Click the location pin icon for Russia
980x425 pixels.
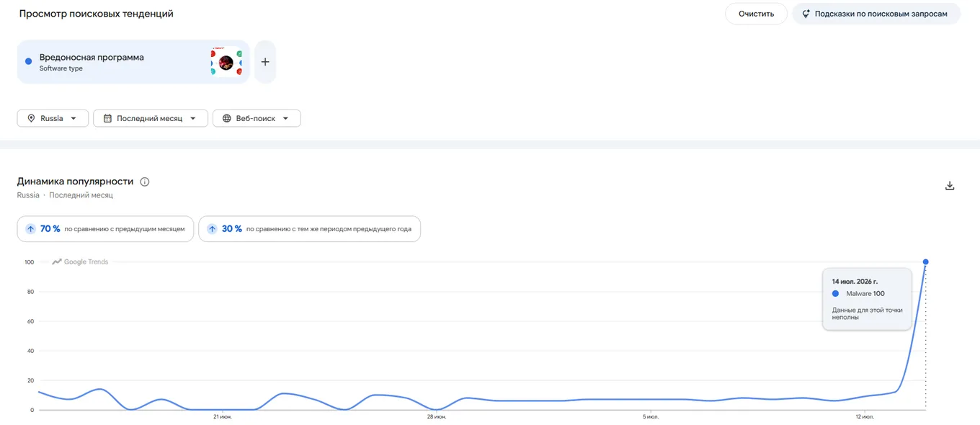tap(31, 118)
